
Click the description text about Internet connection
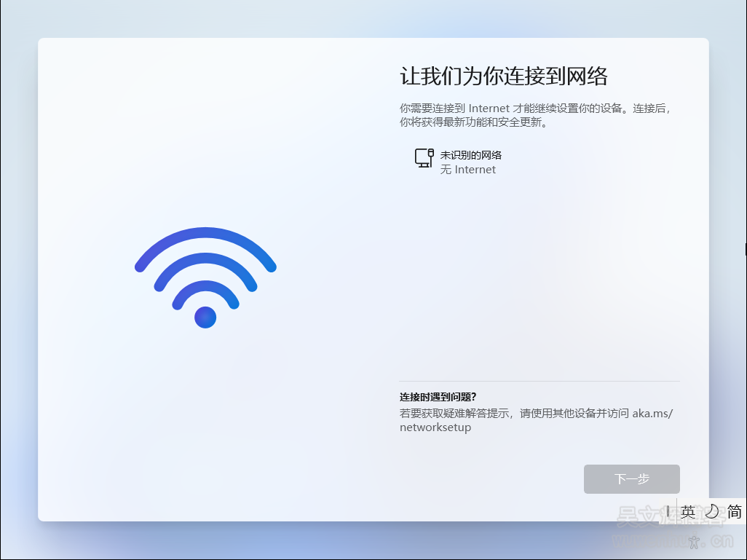point(534,115)
